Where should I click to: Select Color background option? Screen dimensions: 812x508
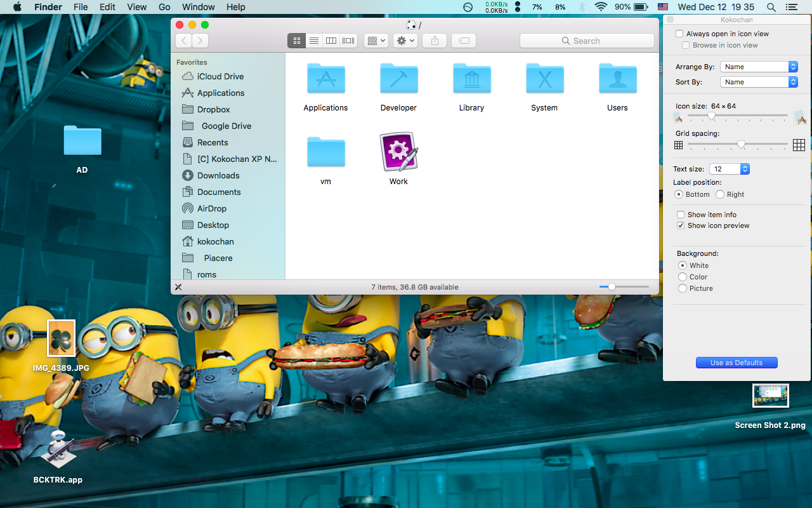[683, 277]
